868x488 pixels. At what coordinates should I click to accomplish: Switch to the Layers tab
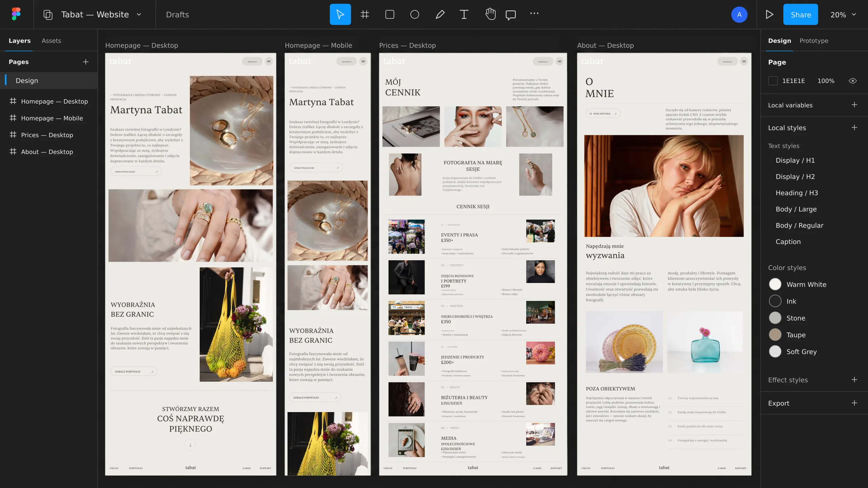pos(20,41)
